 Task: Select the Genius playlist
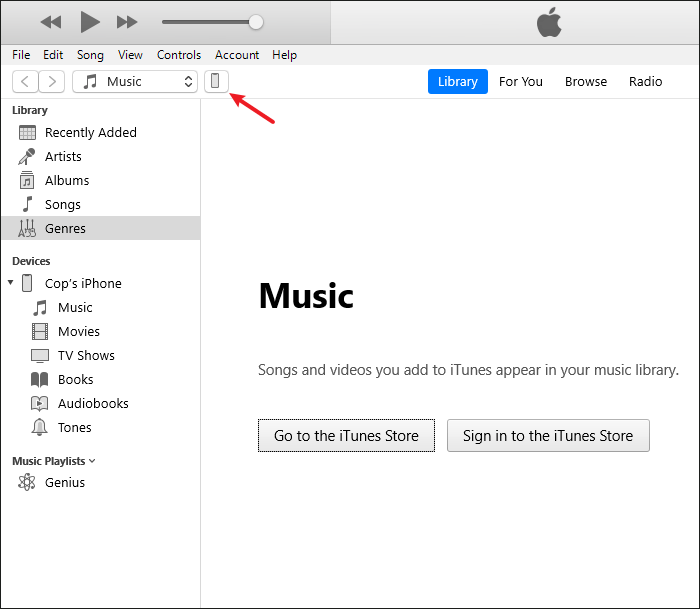point(101,482)
